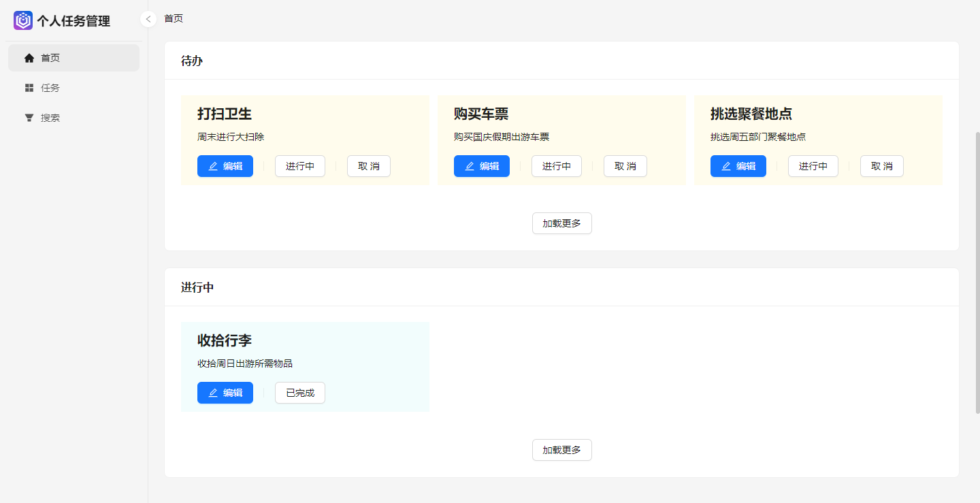The width and height of the screenshot is (980, 503).
Task: Click the edit pencil on 收拾行李 card
Action: tap(212, 393)
